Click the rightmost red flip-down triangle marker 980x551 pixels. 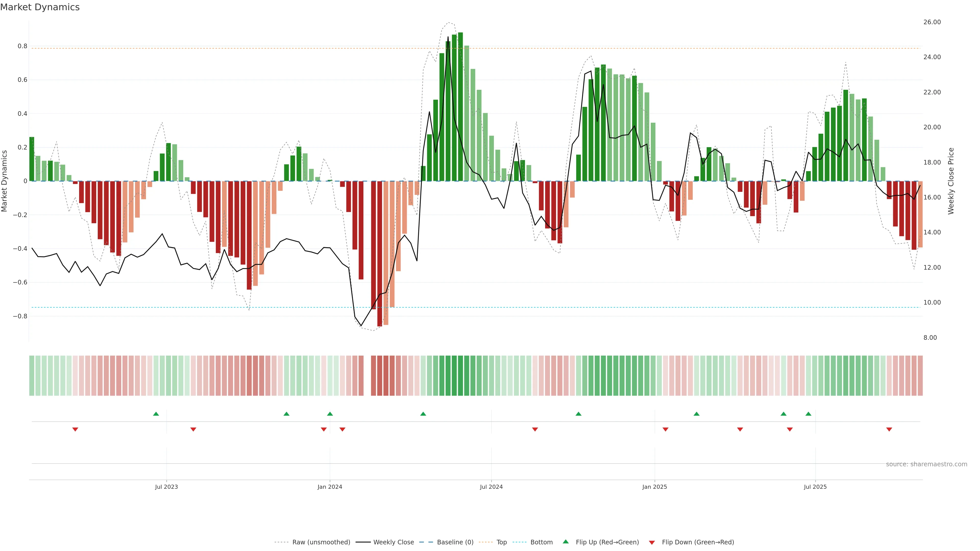(x=889, y=429)
